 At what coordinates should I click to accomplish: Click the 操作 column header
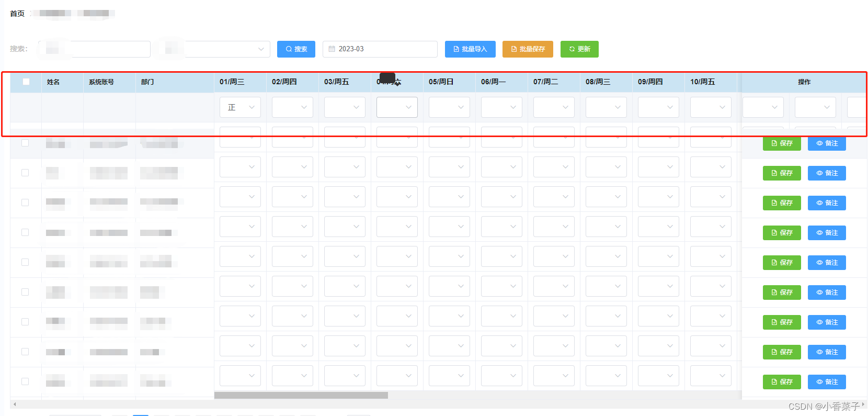coord(804,82)
